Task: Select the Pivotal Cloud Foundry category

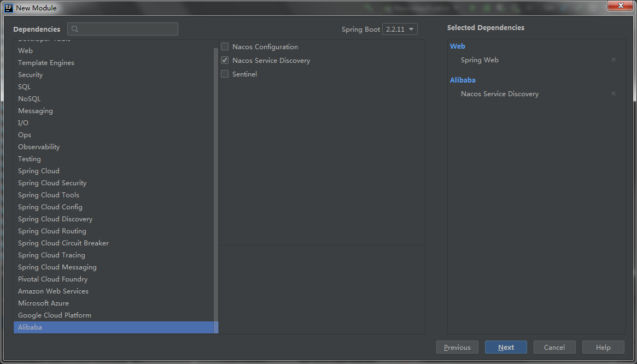Action: click(x=114, y=279)
